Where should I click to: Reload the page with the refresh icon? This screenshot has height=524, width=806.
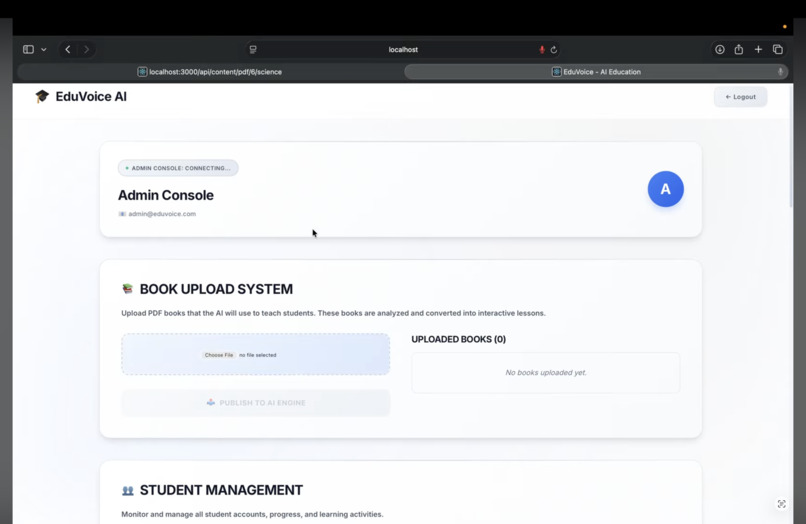[554, 50]
